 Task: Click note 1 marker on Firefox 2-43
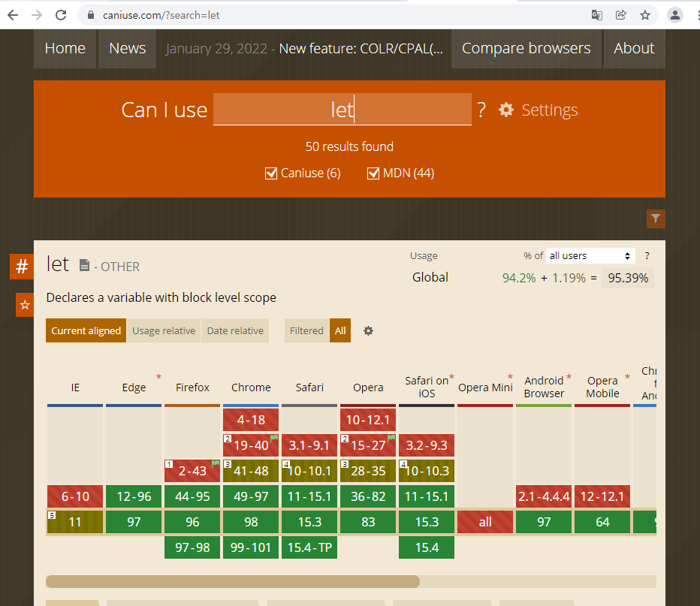click(x=169, y=464)
